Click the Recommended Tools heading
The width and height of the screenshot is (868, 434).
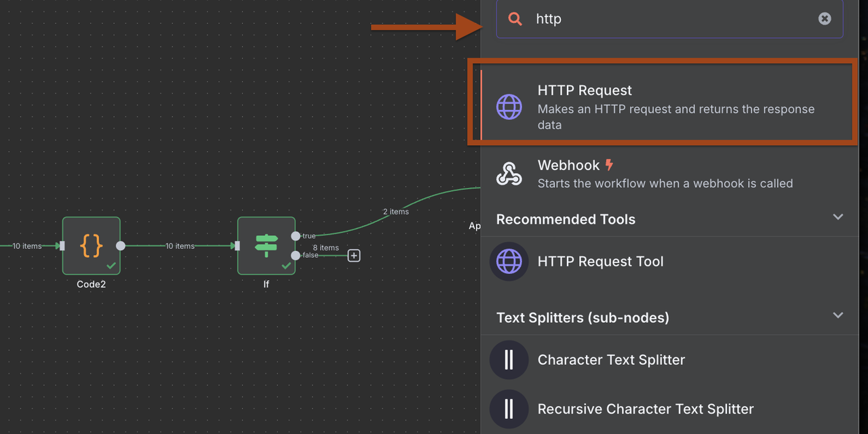(566, 220)
